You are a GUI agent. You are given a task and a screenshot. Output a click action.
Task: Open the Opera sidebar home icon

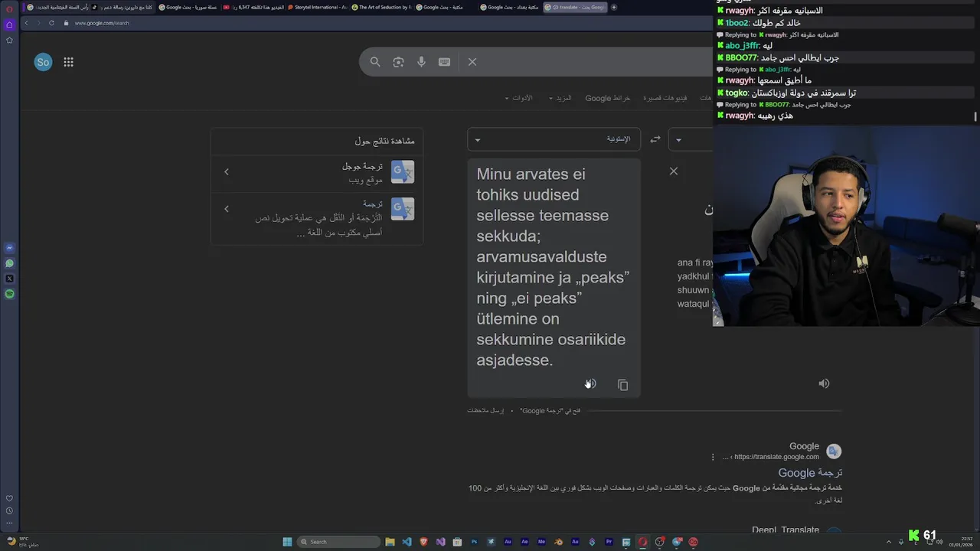(9, 24)
